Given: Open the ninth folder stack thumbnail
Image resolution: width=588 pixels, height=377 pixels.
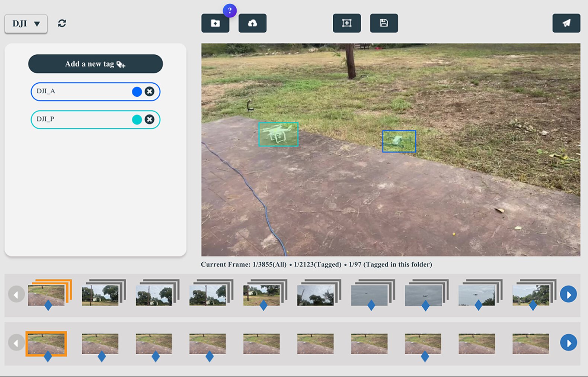Looking at the screenshot, I should pos(480,293).
